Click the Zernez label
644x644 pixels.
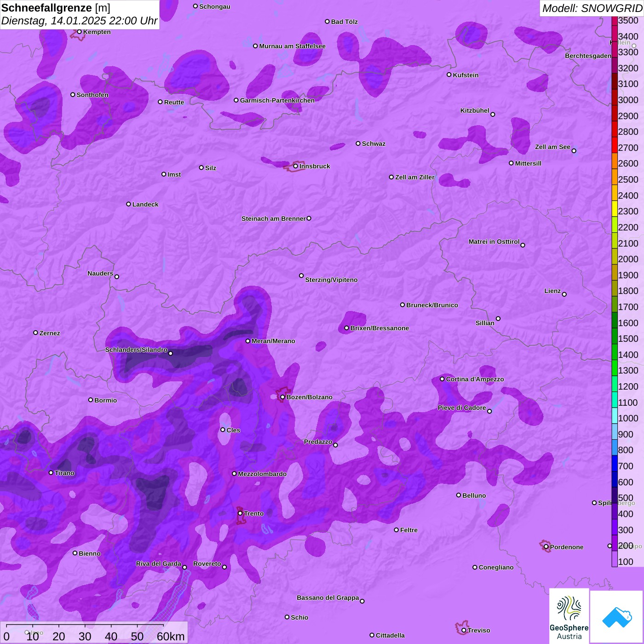pyautogui.click(x=50, y=333)
